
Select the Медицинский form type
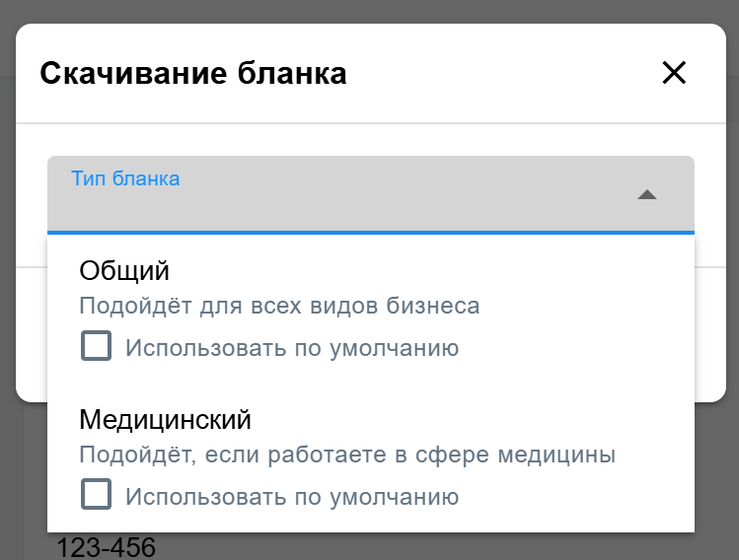pos(165,419)
